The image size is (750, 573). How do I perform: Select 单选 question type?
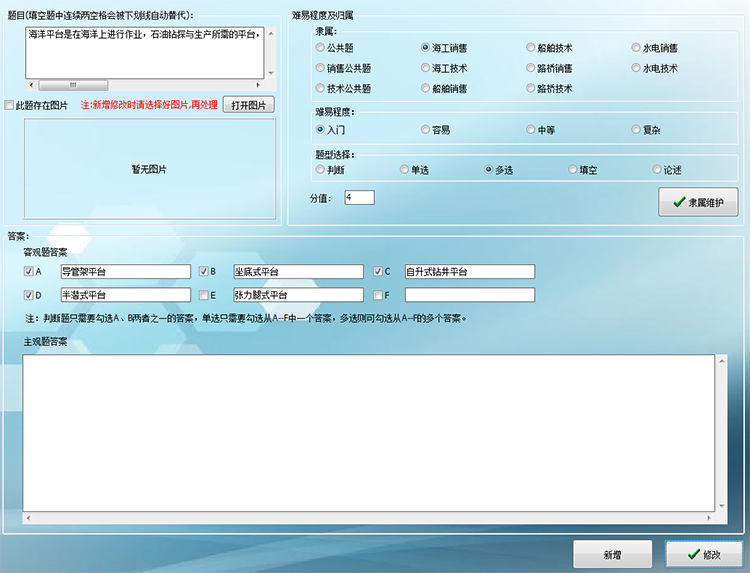point(404,170)
